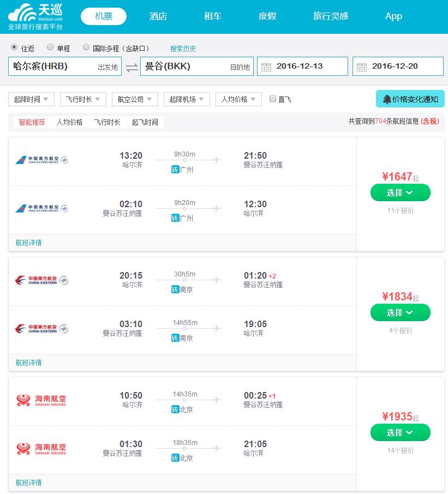Switch to the 酒店 hotels tab
This screenshot has height=494, width=448.
(x=158, y=16)
